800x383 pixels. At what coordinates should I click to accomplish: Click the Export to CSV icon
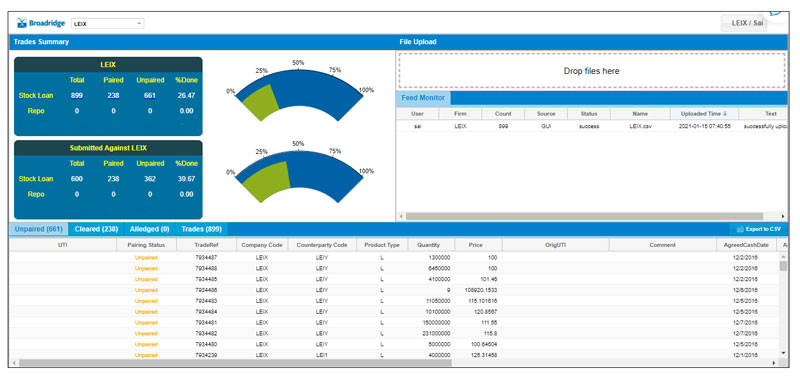[x=739, y=229]
